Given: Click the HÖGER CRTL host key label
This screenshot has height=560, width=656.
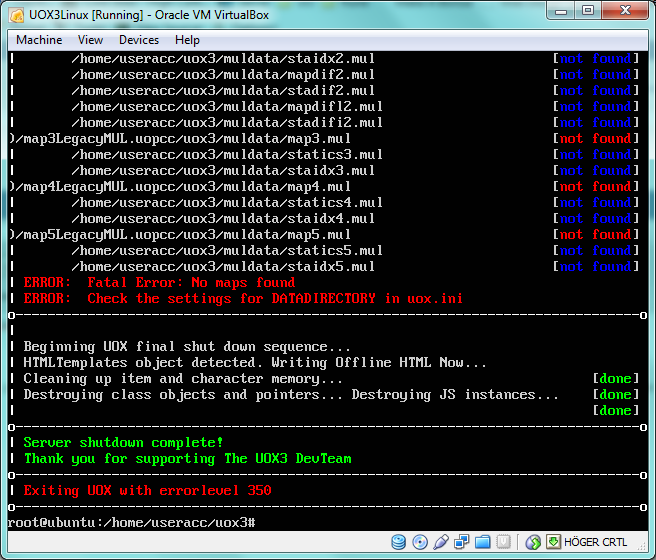Looking at the screenshot, I should pyautogui.click(x=595, y=542).
